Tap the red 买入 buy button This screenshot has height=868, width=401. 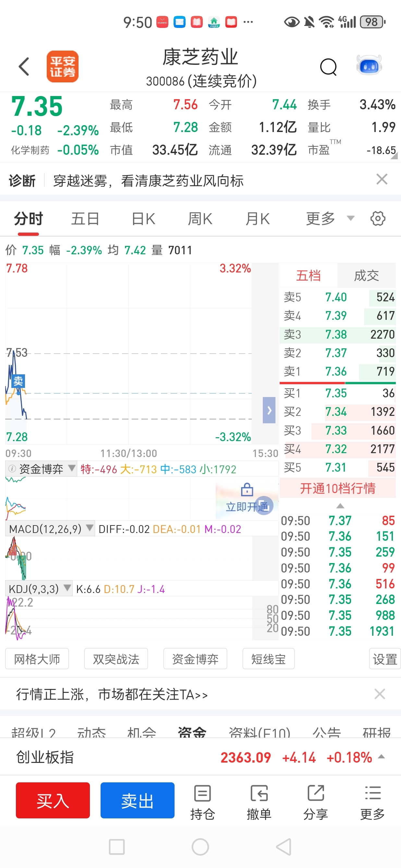pos(53,800)
